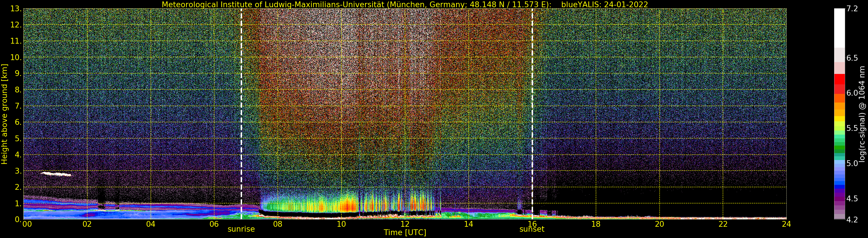Click the height tick label '4.'

(18, 155)
